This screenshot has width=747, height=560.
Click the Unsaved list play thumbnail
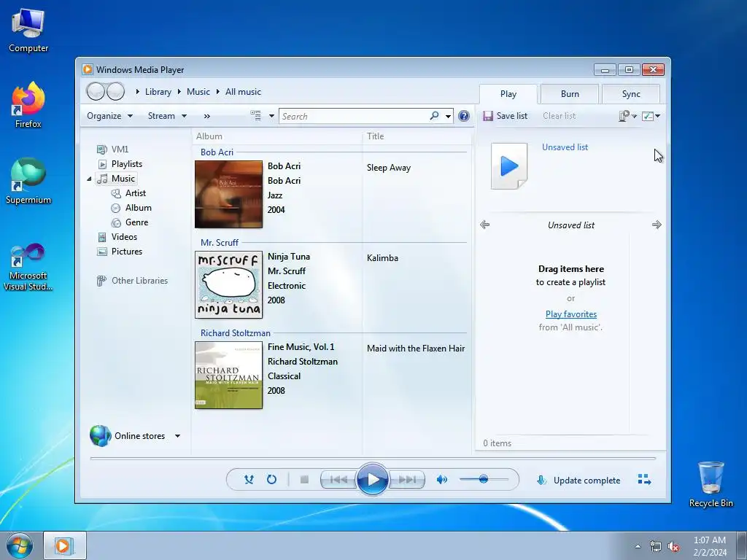coord(509,166)
